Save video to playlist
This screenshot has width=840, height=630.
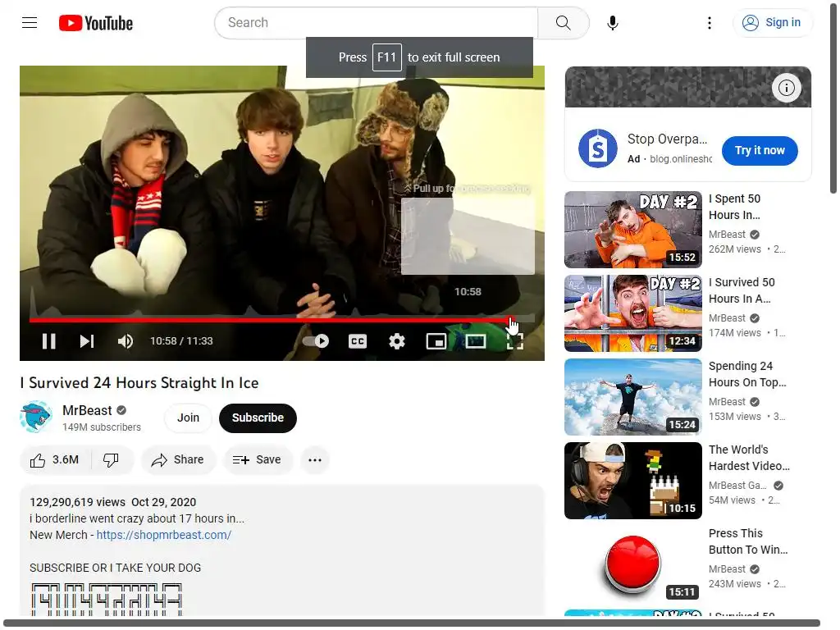258,459
